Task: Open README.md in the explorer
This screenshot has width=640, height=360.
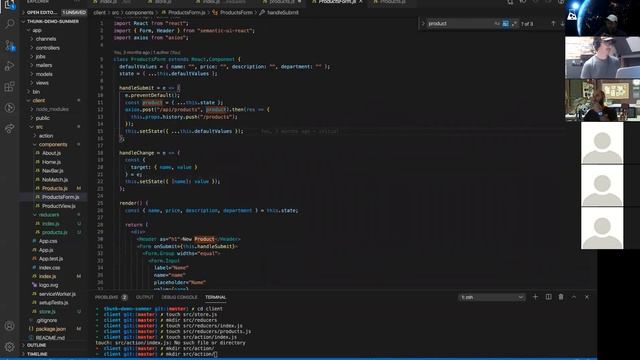Action: pos(50,338)
